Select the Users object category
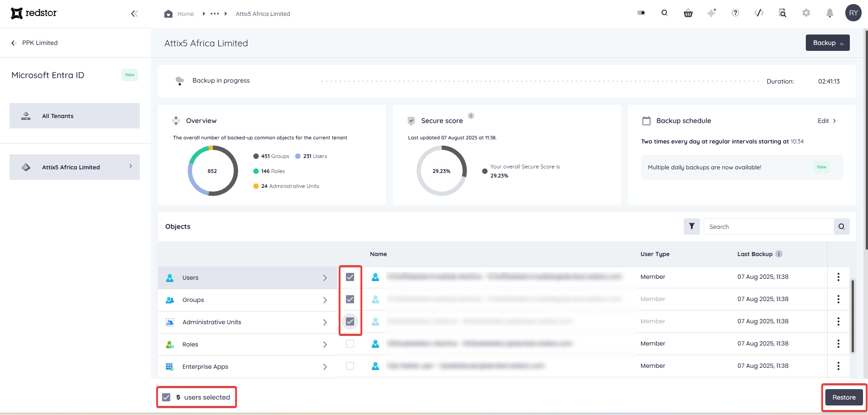Viewport: 868px width, 415px height. pyautogui.click(x=247, y=278)
